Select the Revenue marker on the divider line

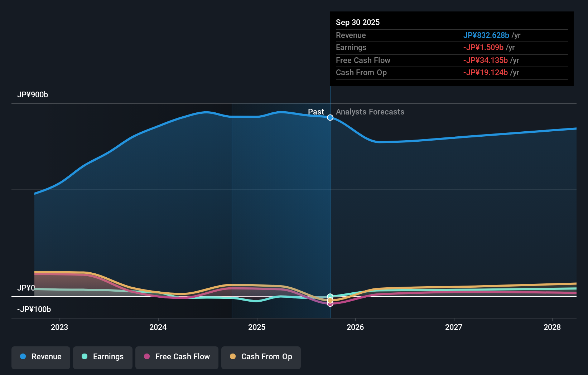pyautogui.click(x=330, y=117)
